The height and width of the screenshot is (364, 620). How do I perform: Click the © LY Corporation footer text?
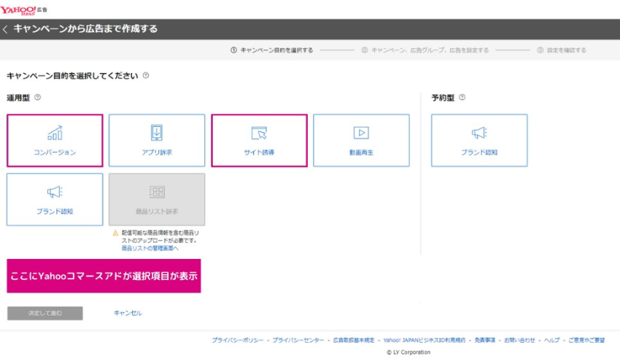coord(408,352)
